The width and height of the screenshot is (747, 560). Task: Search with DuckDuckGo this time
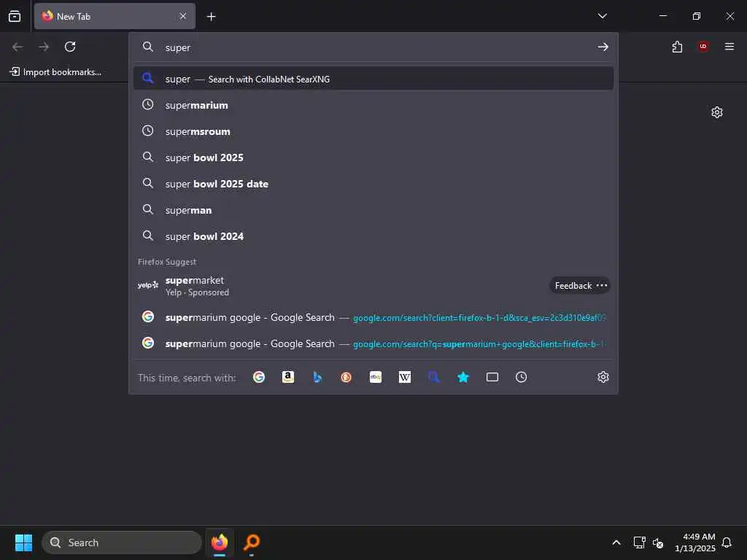[347, 377]
